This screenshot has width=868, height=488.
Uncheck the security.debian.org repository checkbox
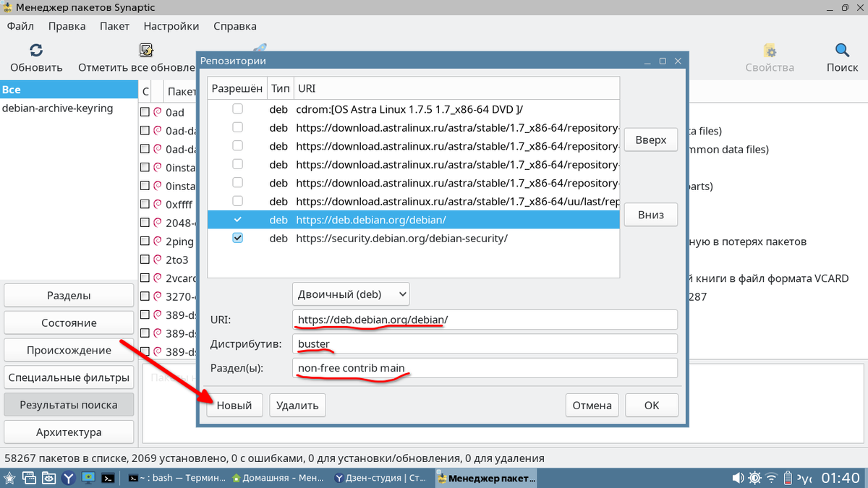[237, 238]
